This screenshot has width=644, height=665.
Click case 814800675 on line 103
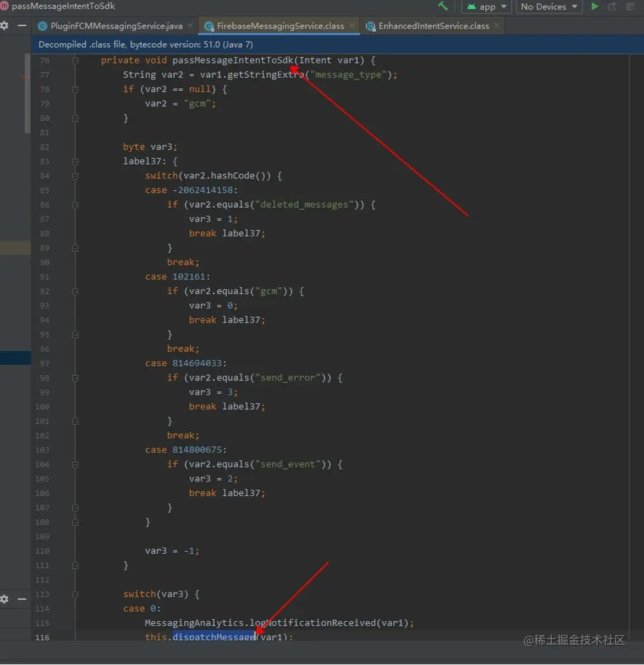click(185, 450)
